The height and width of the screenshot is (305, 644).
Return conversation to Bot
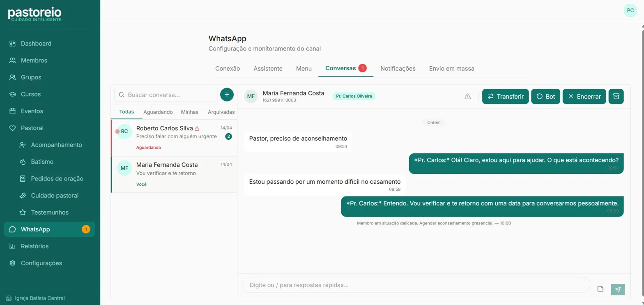coord(545,97)
